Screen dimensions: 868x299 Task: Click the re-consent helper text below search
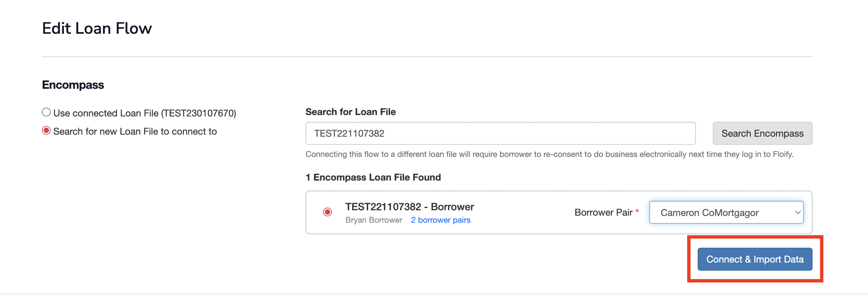[x=549, y=154]
